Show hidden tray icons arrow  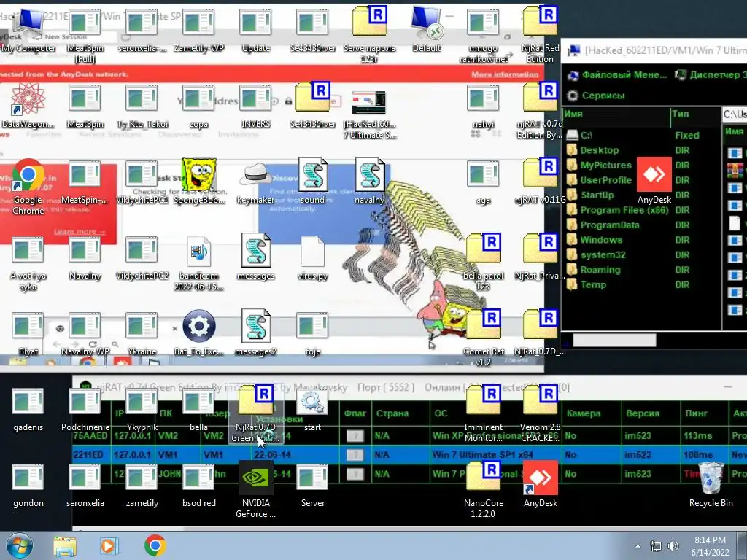638,546
